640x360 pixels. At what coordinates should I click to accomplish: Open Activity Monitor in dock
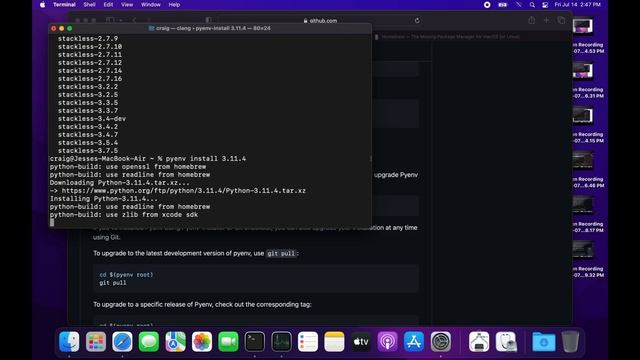click(x=281, y=341)
